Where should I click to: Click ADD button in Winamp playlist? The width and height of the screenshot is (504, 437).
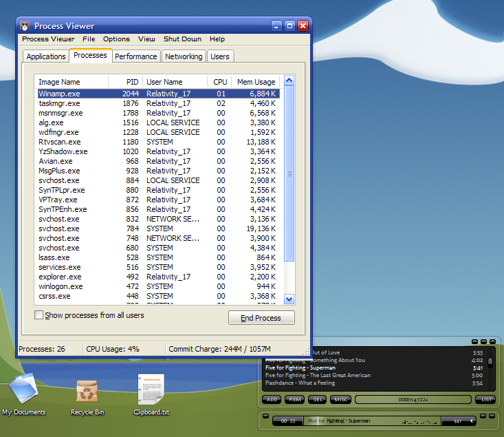tap(272, 399)
